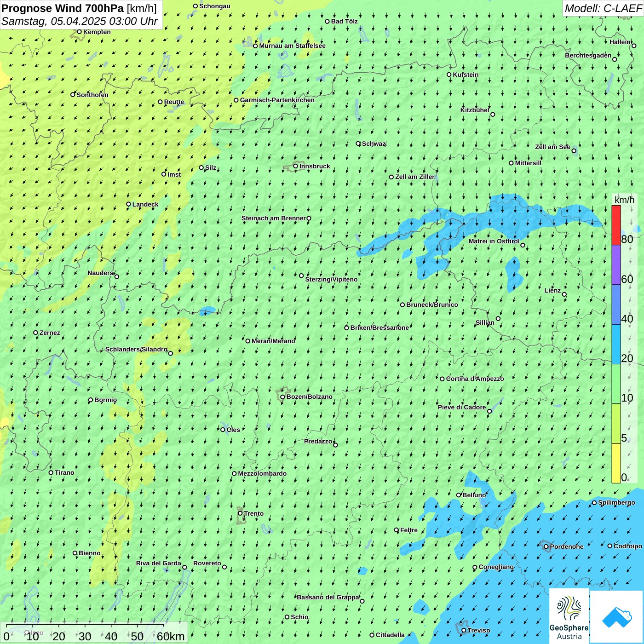Viewport: 644px width, 644px height.
Task: Click the 'Schlanders/Silandro' label
Action: [136, 349]
